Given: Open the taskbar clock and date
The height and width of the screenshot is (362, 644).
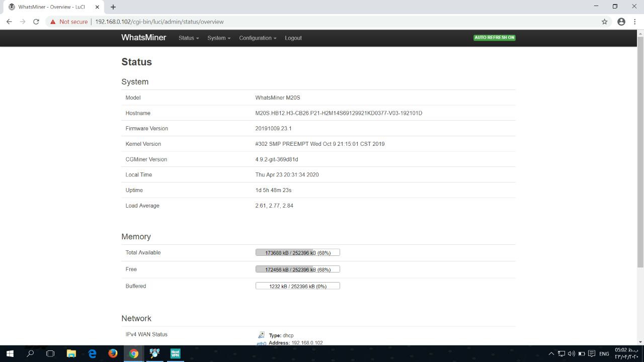Looking at the screenshot, I should coord(626,353).
